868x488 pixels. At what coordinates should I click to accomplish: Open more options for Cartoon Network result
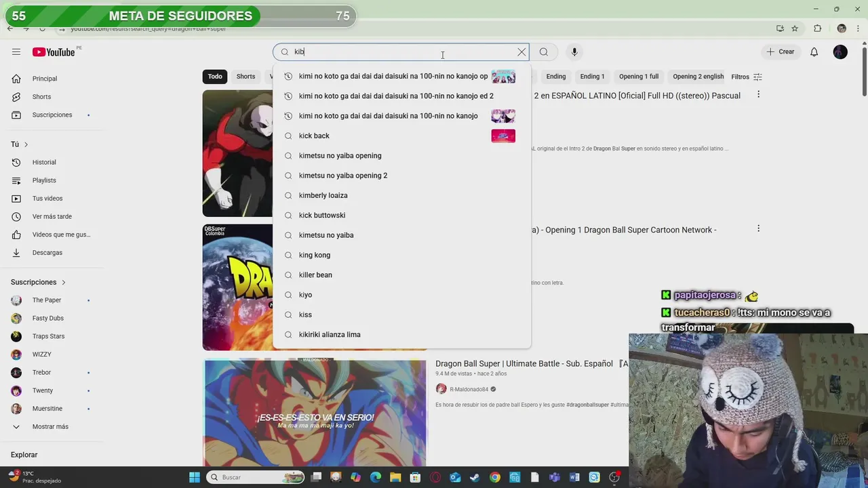(758, 229)
